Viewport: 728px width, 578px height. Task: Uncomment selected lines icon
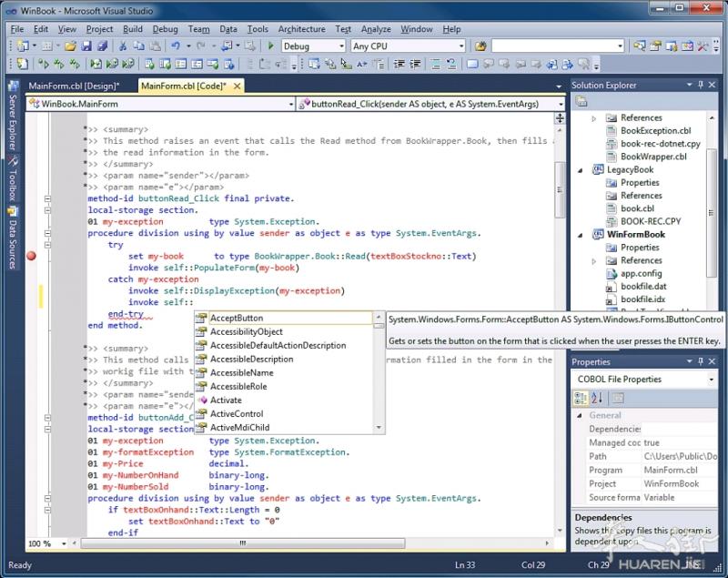[451, 64]
